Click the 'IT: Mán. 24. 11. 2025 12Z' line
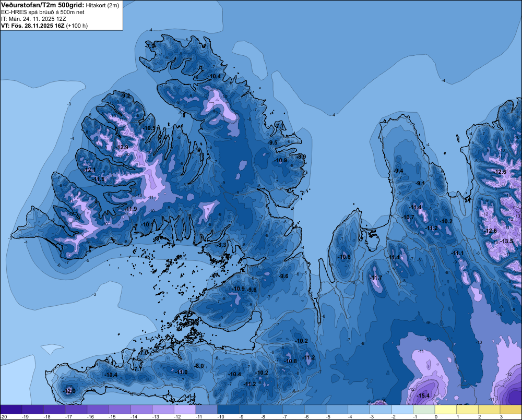The width and height of the screenshot is (522, 420). click(x=33, y=19)
